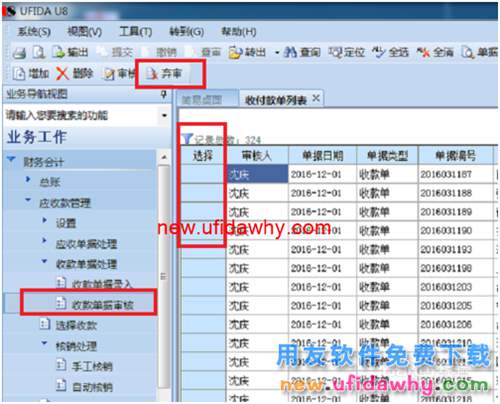This screenshot has width=500, height=404.
Task: Collapse the 应收款管理 tree node
Action: pos(28,200)
